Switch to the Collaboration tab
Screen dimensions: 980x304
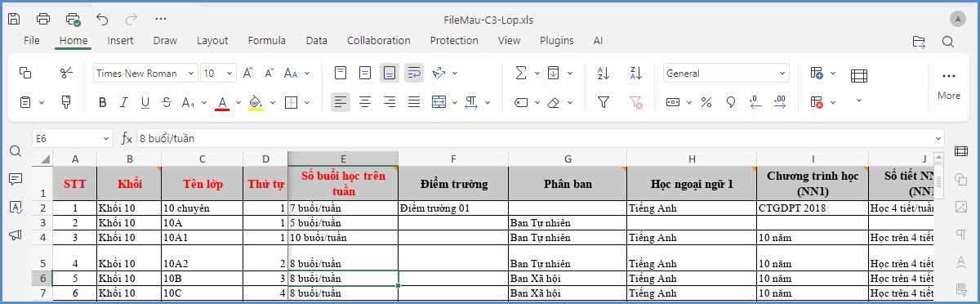[x=379, y=41]
